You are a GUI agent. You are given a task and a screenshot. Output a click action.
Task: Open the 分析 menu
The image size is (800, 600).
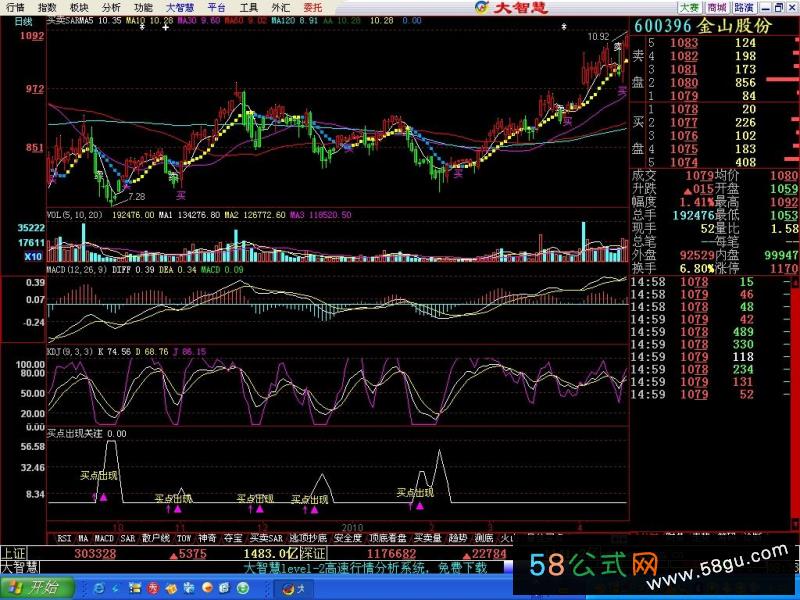tap(111, 7)
